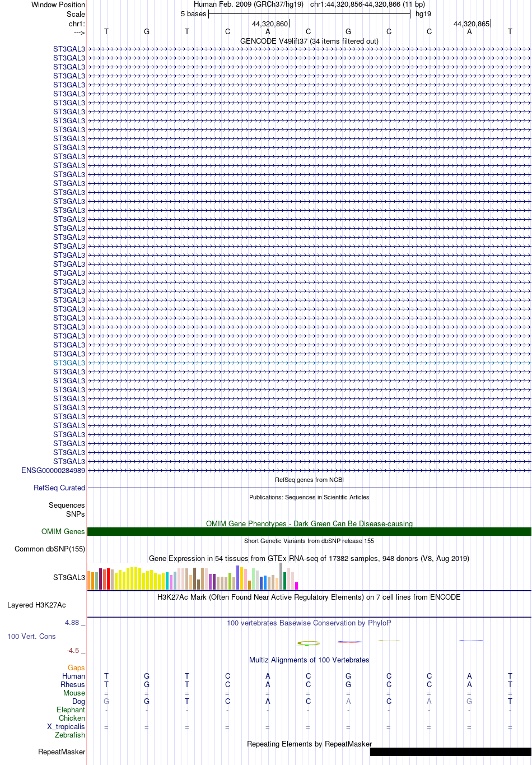
Task: Open the H3K27Ac Mark track title
Action: tap(309, 597)
